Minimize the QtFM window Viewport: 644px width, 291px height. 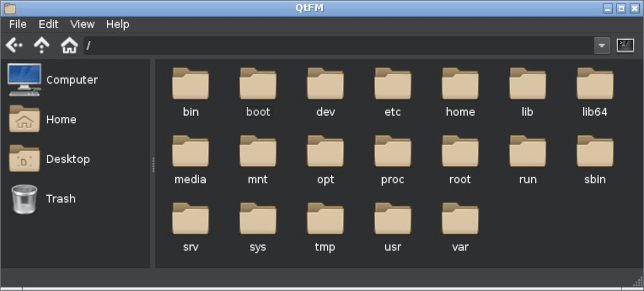click(x=608, y=9)
